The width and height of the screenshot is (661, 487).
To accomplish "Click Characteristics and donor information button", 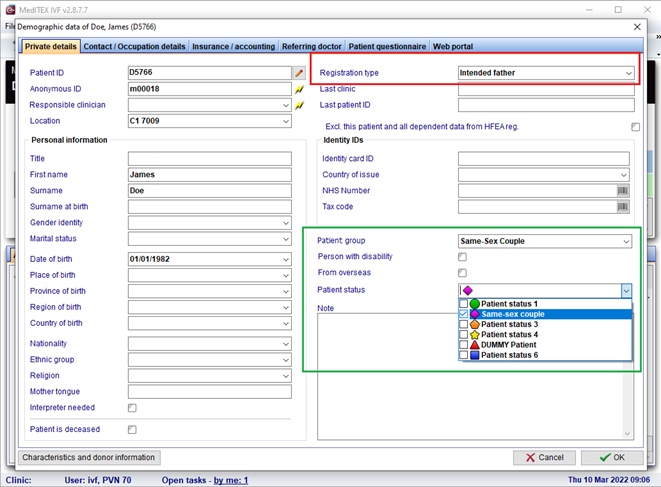I will (89, 457).
